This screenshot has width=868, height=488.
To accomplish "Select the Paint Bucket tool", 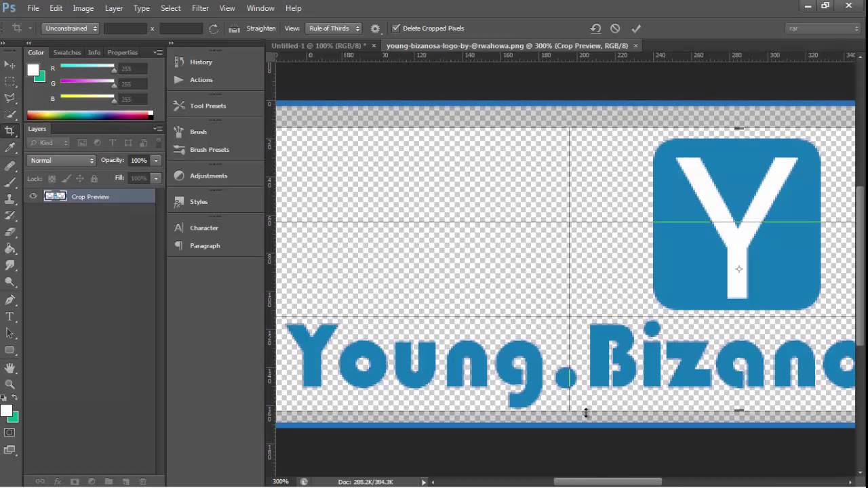I will (x=10, y=249).
